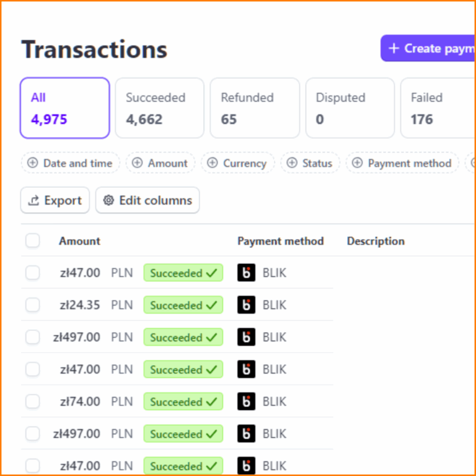Click plus icon on Payment method filter
The width and height of the screenshot is (476, 476).
click(357, 163)
